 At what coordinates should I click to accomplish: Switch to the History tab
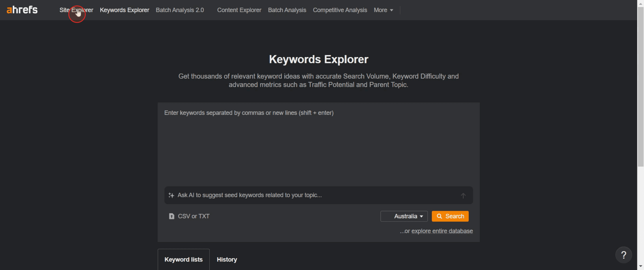click(x=227, y=259)
